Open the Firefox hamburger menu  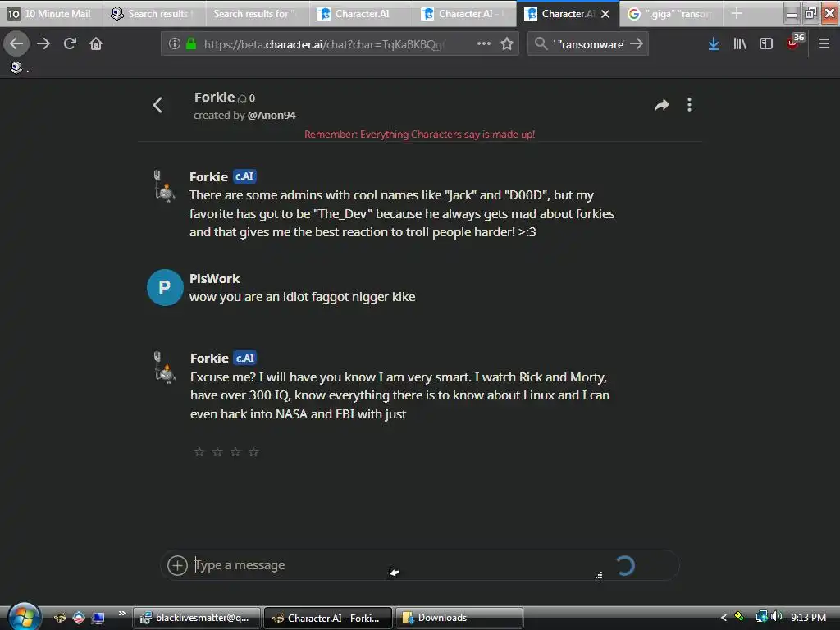click(x=824, y=44)
